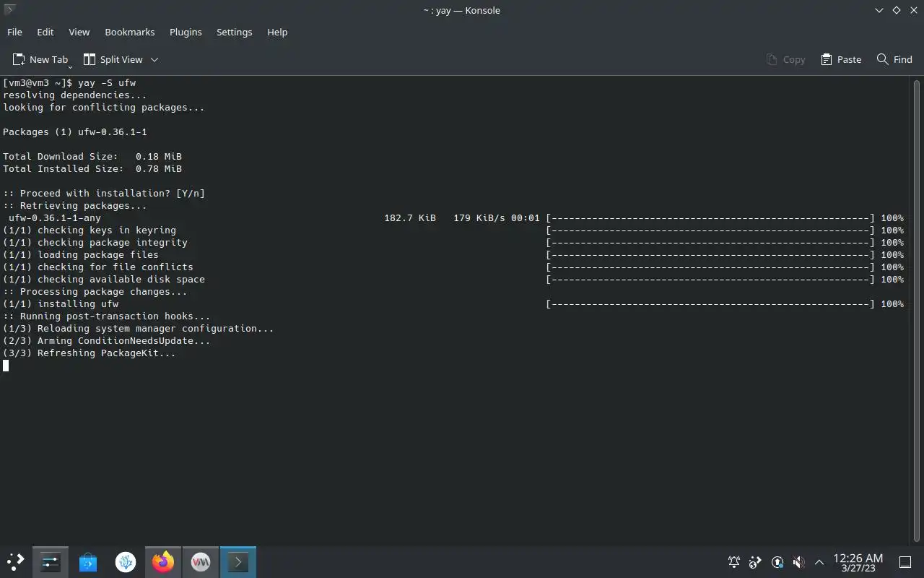This screenshot has height=578, width=924.
Task: Expand hidden system tray icons arrow
Action: point(819,561)
